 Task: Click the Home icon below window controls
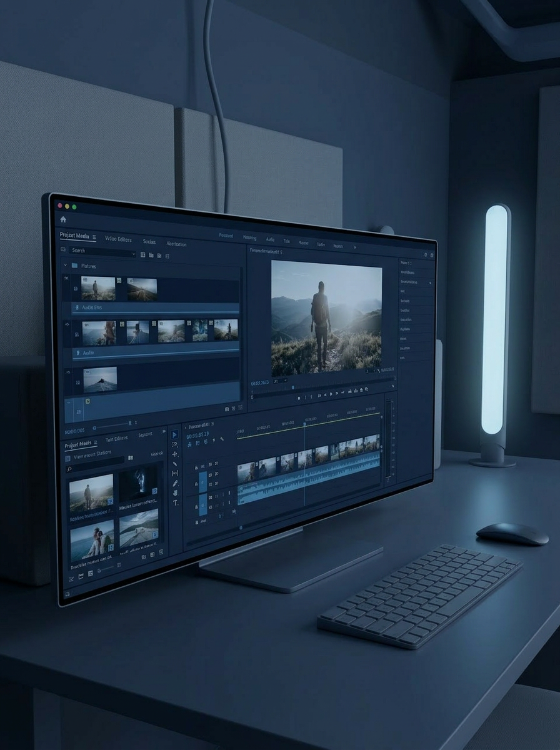tap(63, 219)
